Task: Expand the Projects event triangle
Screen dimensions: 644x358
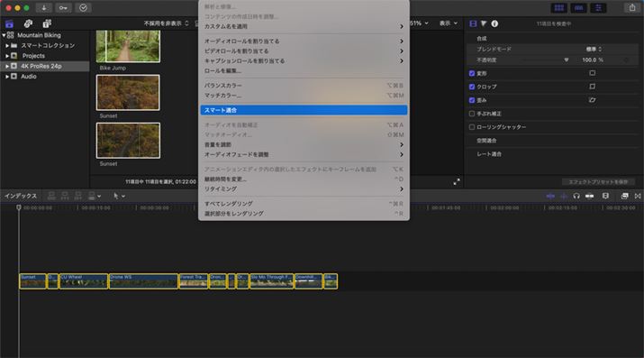Action: click(7, 56)
